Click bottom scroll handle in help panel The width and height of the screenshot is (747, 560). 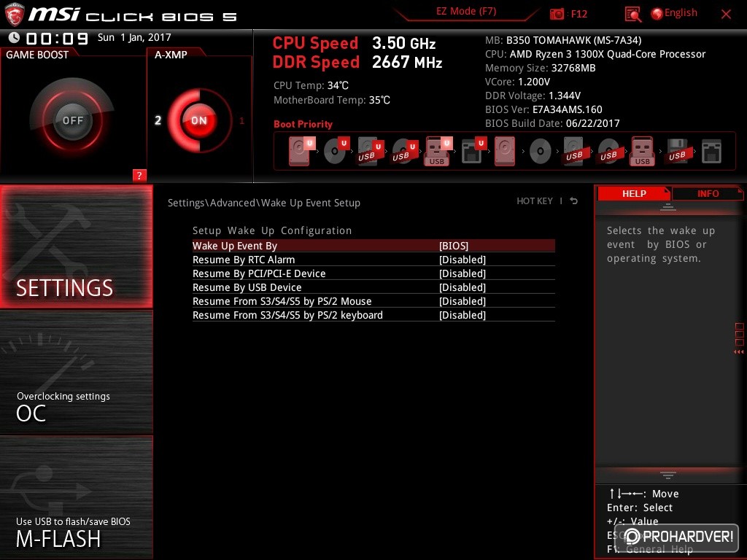[668, 475]
